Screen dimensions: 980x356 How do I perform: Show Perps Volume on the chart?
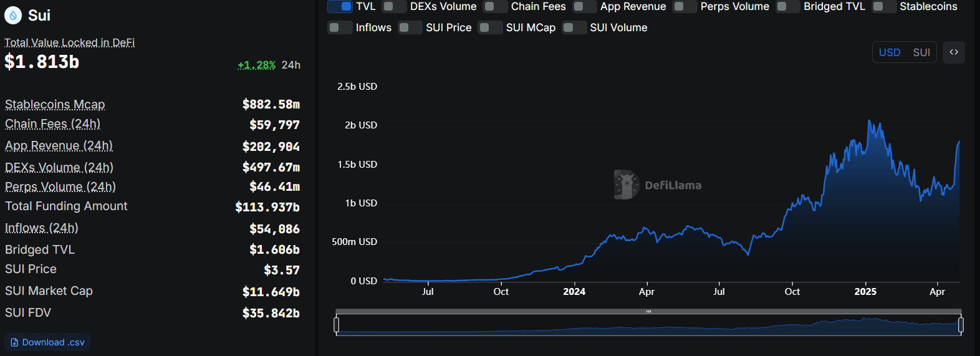pos(685,7)
